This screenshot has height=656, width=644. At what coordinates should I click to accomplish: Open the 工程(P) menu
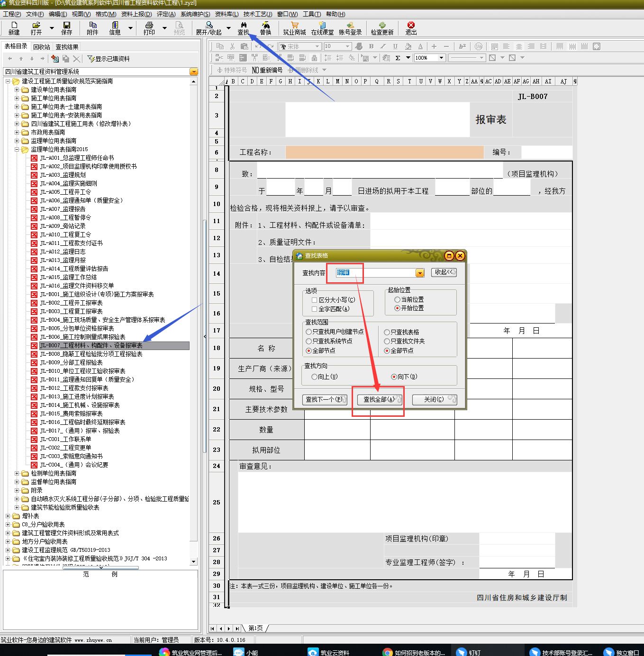(x=12, y=14)
